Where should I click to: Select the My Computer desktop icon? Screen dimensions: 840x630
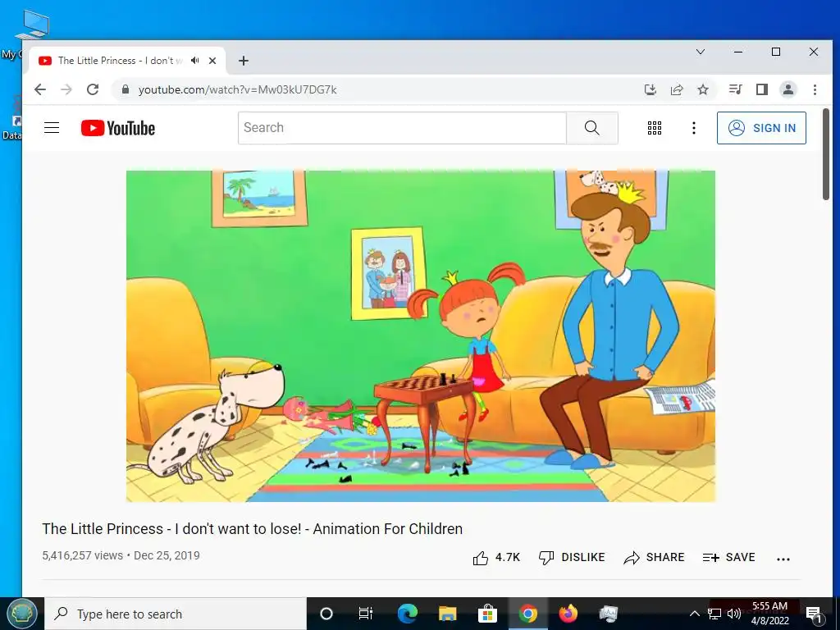(x=31, y=25)
